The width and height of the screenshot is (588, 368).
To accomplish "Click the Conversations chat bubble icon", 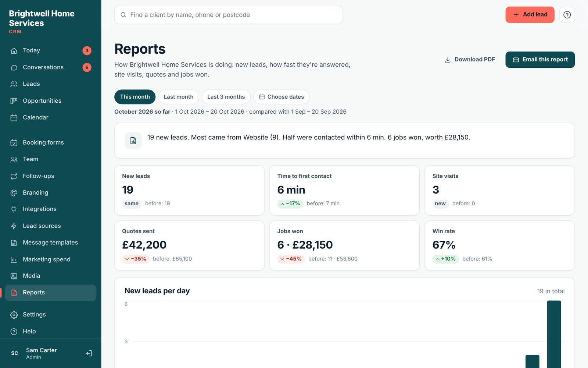I will pyautogui.click(x=14, y=67).
